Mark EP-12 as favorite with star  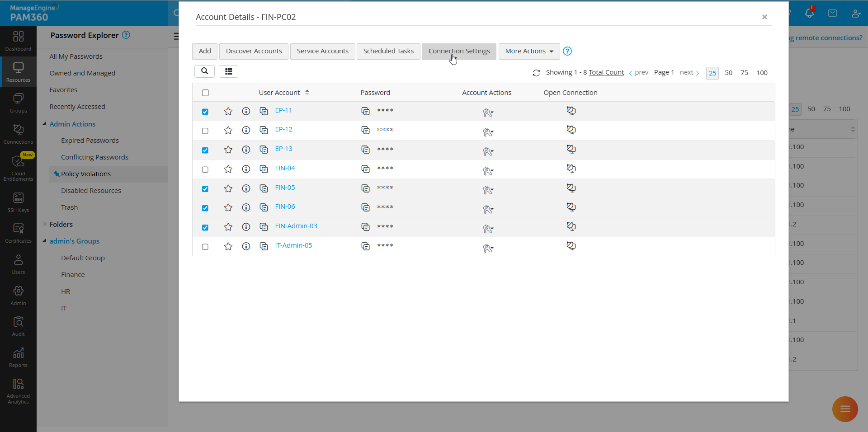(228, 131)
